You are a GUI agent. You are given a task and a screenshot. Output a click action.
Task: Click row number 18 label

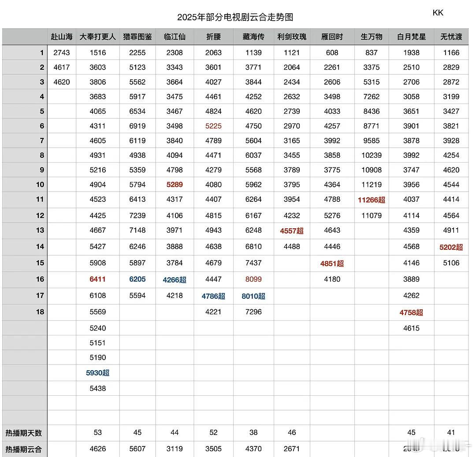coord(40,312)
